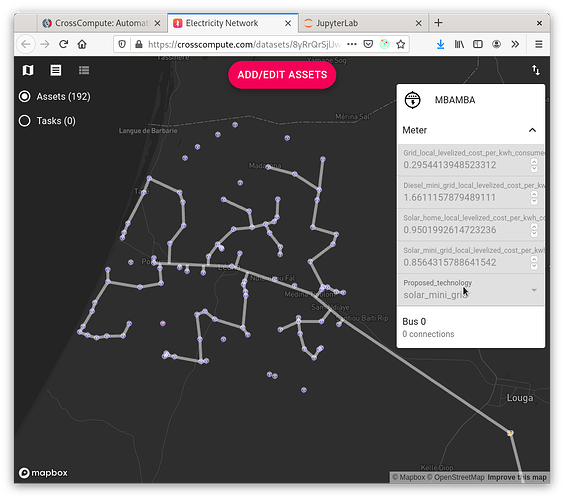Select the Assets (192) radio button
The height and width of the screenshot is (500, 565).
(x=25, y=97)
